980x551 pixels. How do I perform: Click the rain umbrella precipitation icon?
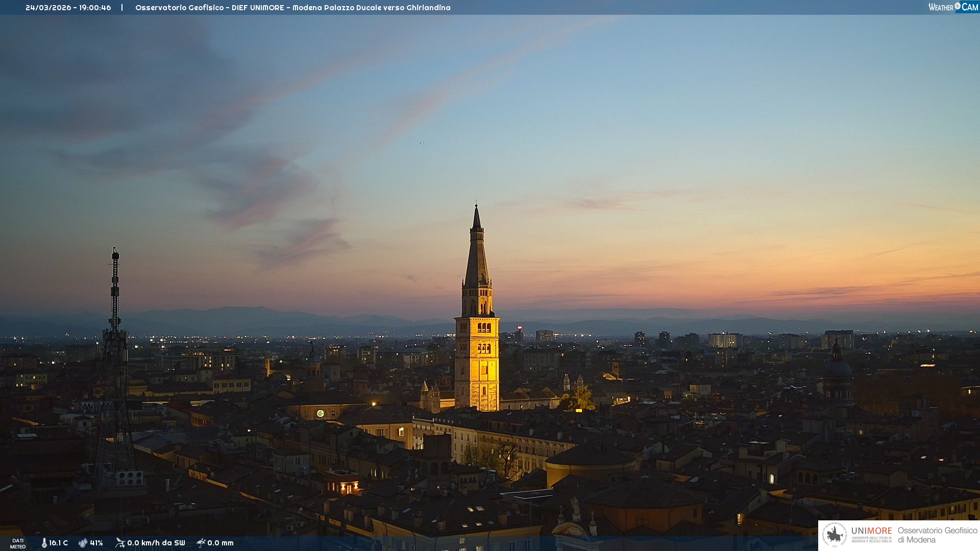(201, 543)
